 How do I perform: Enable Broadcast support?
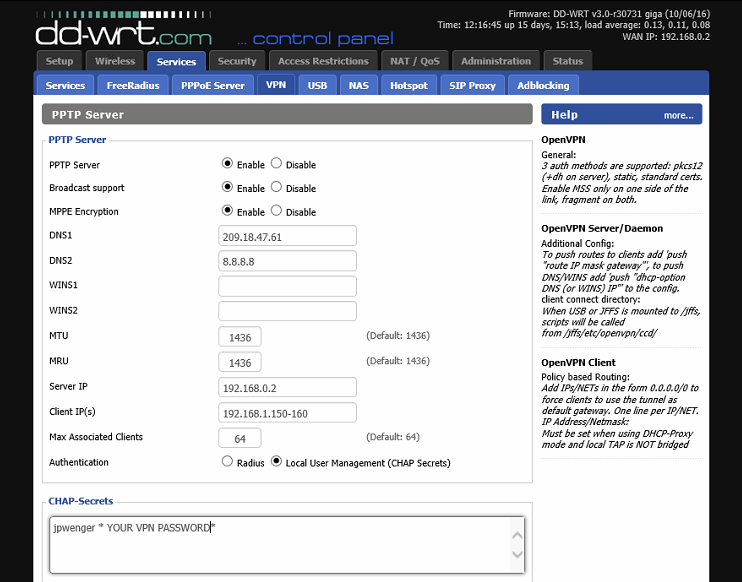[x=227, y=187]
